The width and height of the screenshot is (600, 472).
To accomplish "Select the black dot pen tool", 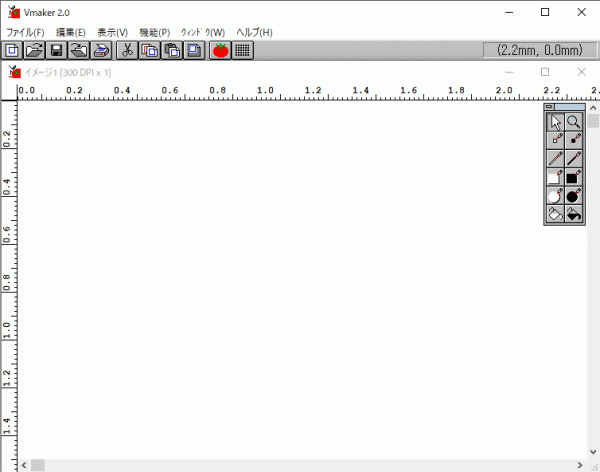I will 574,140.
